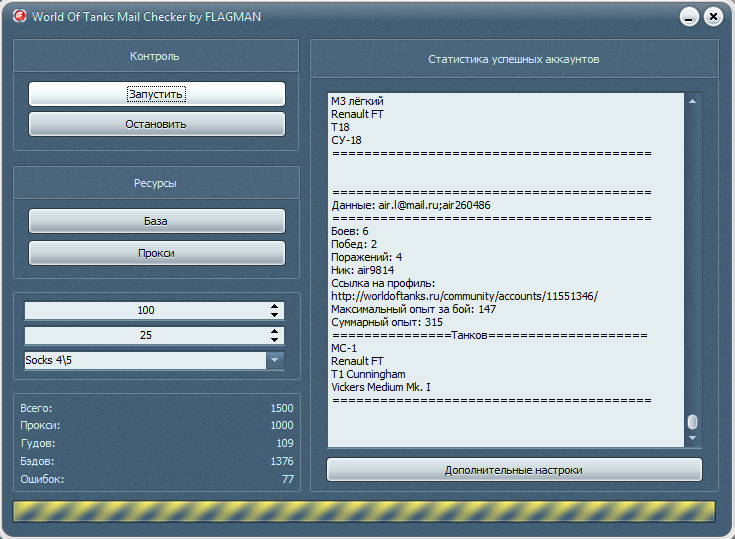Increase the 100 spinner value

275,307
